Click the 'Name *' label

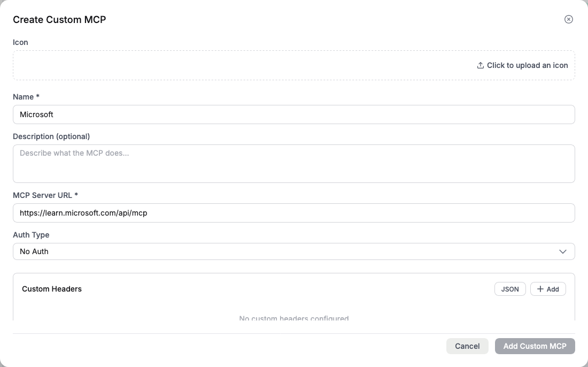click(26, 97)
